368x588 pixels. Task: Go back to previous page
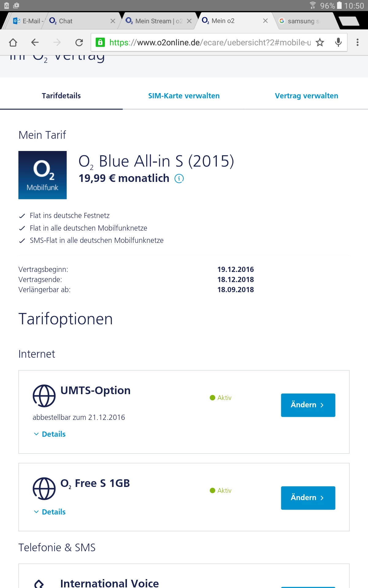35,42
